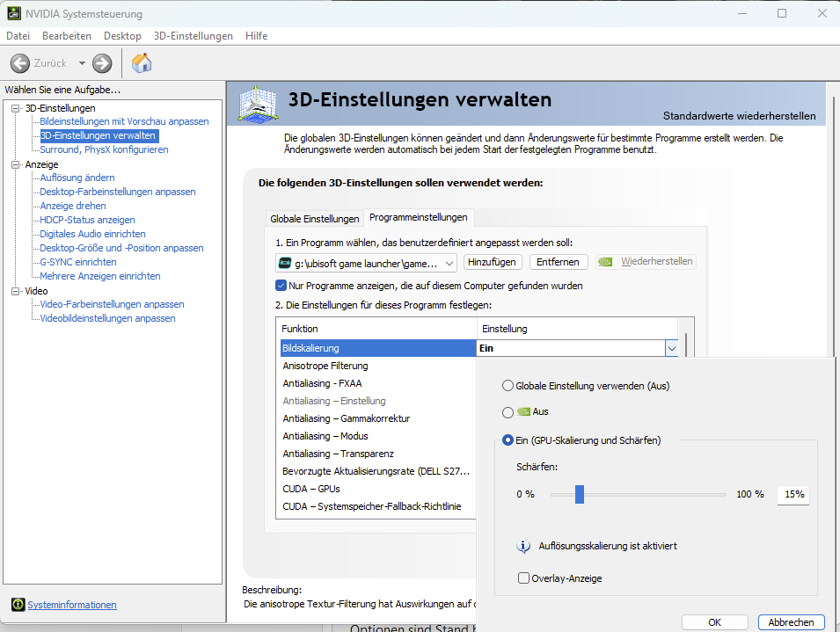Click the 3D-Einstellungen verwalten header graphic

pos(259,103)
